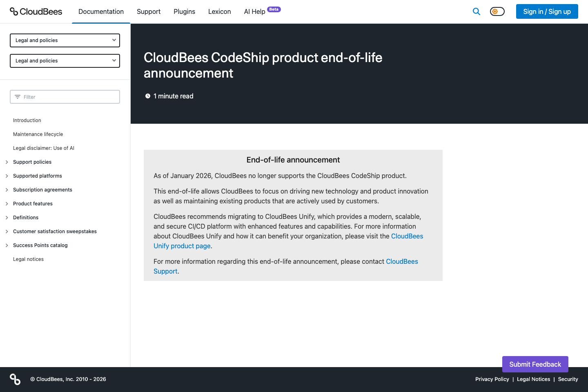Click the Sign in / Sign up button
Screen dimensions: 588x392
[547, 11]
